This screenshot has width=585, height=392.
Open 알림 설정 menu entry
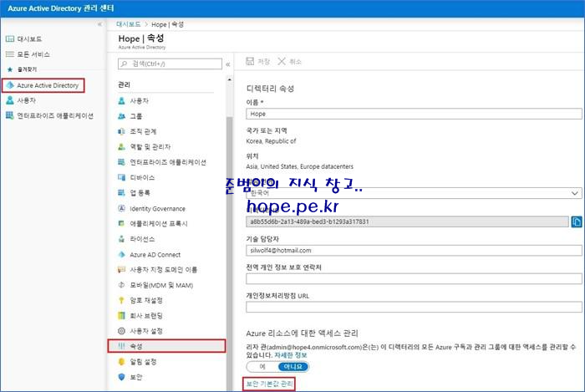tap(137, 361)
